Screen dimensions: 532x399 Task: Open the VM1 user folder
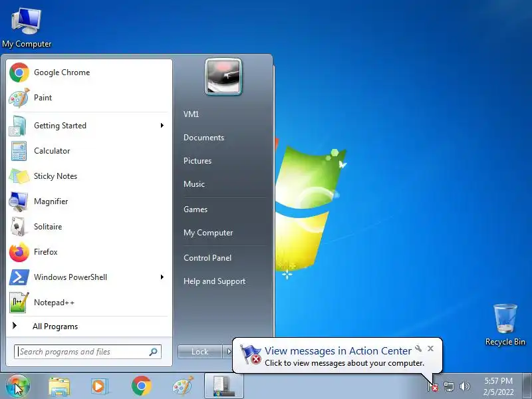click(x=191, y=114)
